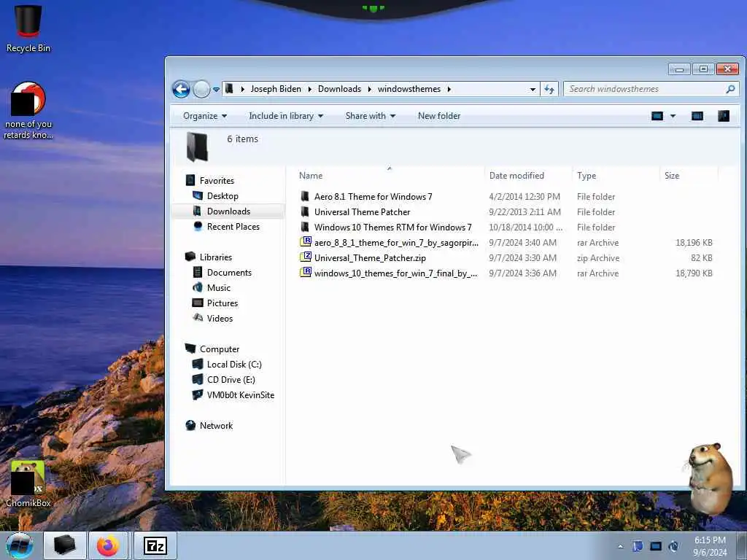Open Desktop in Favorites

222,195
